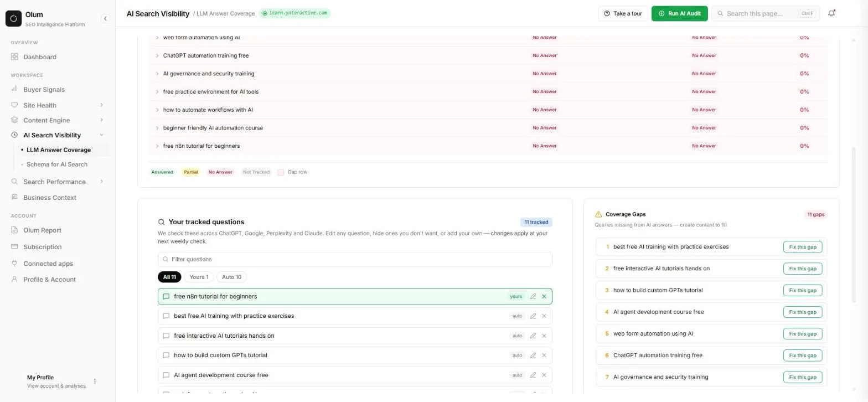Collapse the AI Search Visibility section chevron

coord(101,135)
